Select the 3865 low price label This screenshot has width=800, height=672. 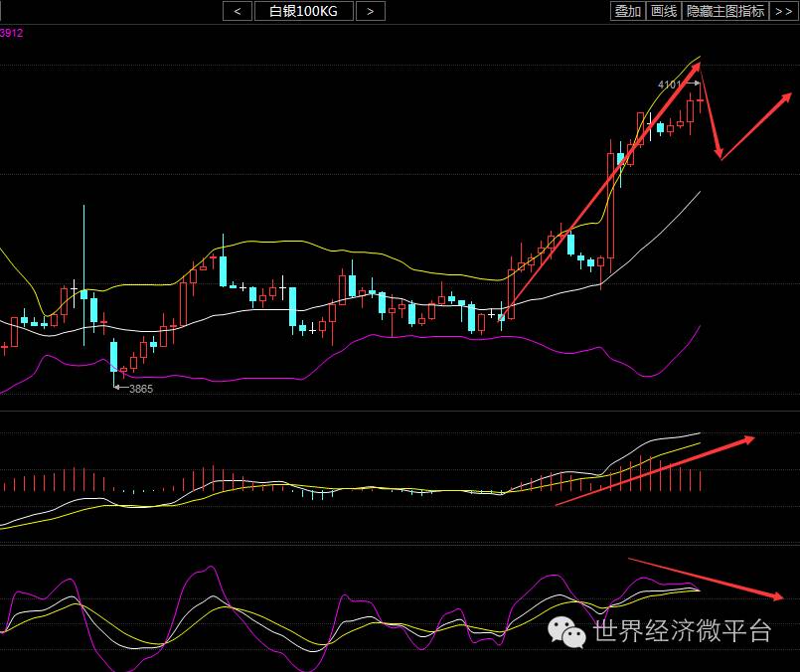click(x=141, y=389)
